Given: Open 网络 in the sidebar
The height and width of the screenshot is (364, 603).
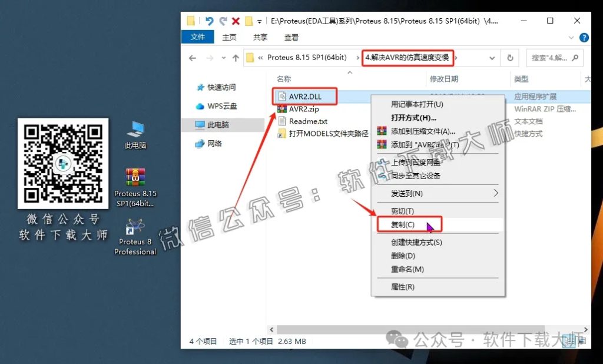Looking at the screenshot, I should point(213,142).
